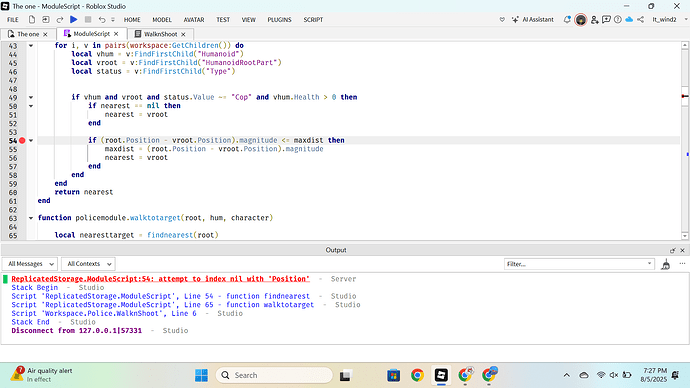
Task: Collapse the if block at line 50
Action: 31,106
